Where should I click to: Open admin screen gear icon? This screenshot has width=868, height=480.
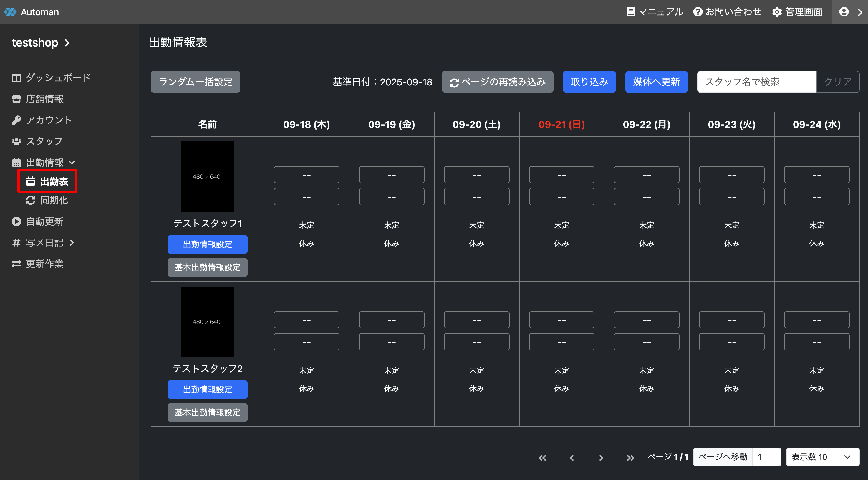777,12
